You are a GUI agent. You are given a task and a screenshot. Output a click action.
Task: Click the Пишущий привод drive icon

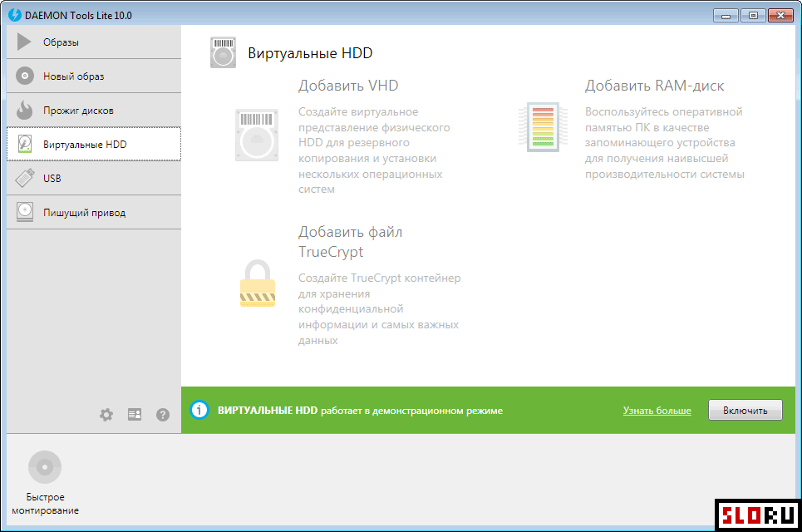25,212
